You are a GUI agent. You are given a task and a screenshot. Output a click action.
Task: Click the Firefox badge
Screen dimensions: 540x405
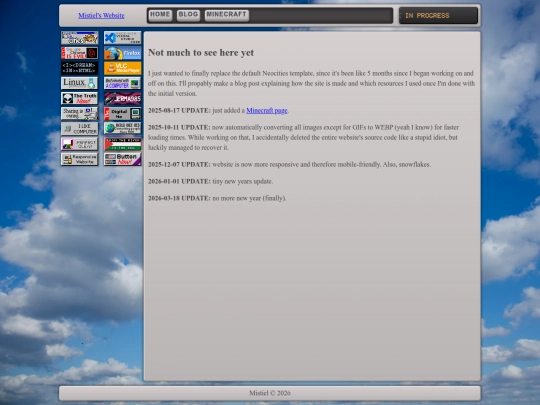[x=123, y=53]
